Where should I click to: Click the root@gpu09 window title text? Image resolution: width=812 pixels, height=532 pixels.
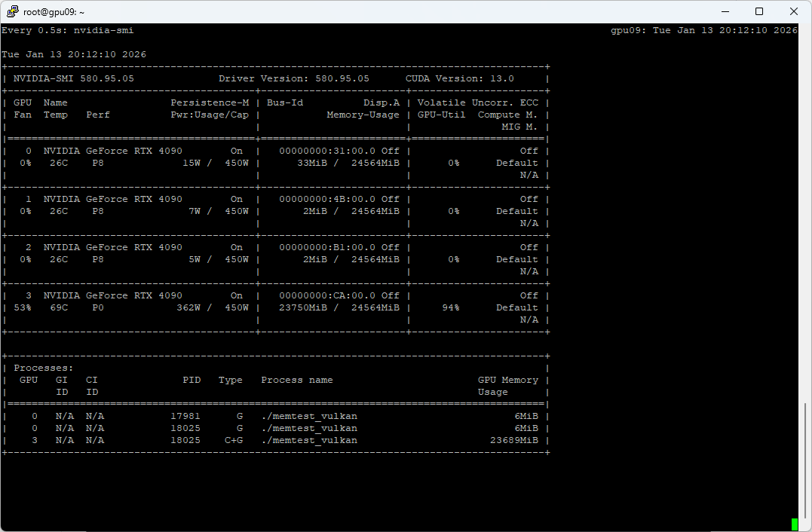tap(54, 12)
